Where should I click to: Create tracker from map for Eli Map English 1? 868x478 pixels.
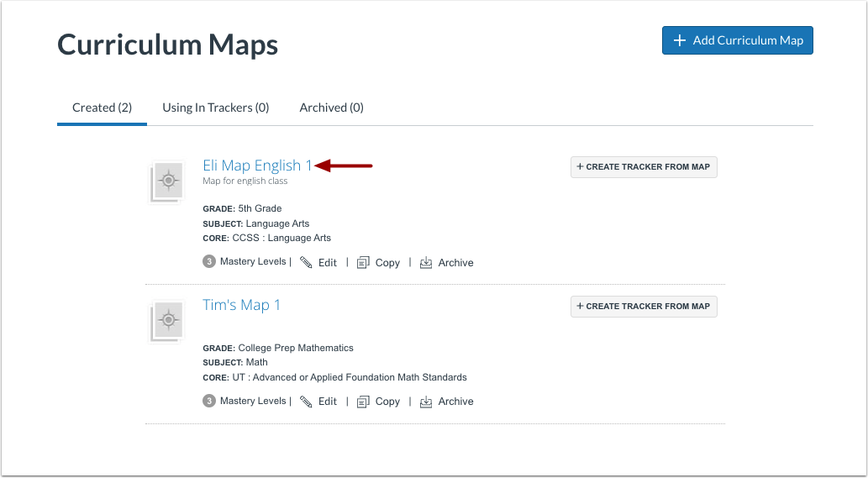tap(644, 166)
